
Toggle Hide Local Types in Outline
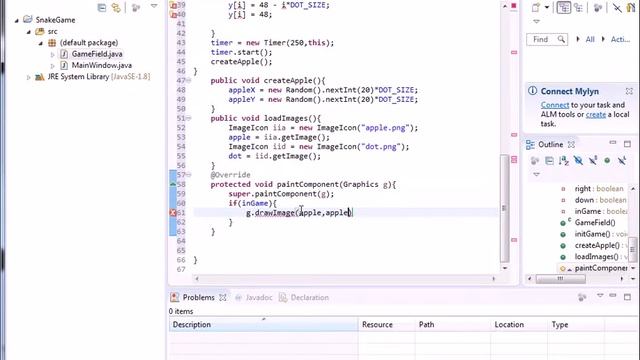point(622,161)
